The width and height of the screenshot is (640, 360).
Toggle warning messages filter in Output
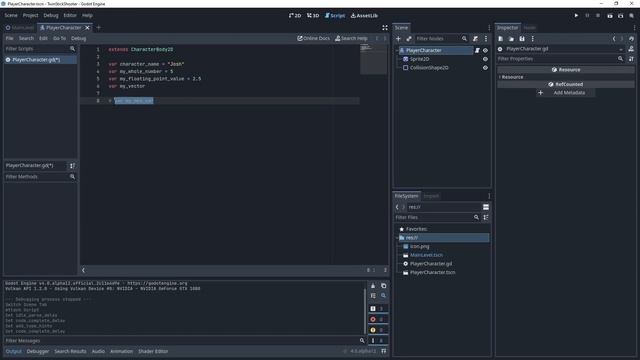click(x=378, y=330)
